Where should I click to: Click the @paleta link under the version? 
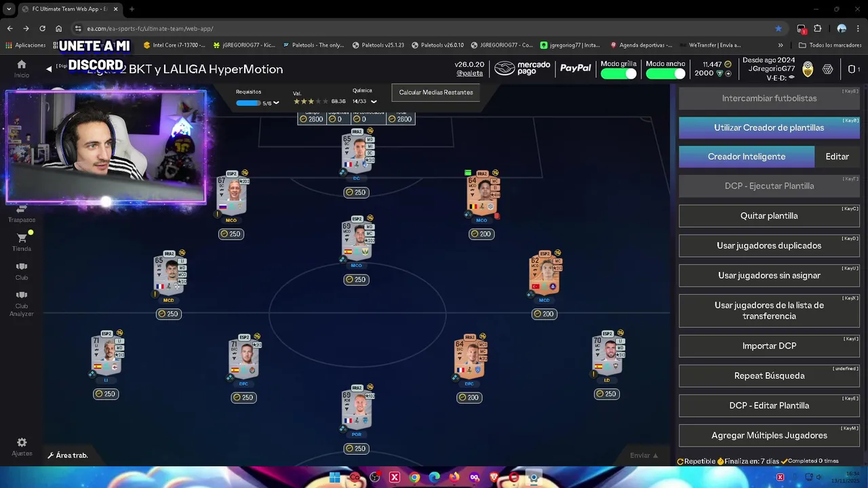click(469, 73)
